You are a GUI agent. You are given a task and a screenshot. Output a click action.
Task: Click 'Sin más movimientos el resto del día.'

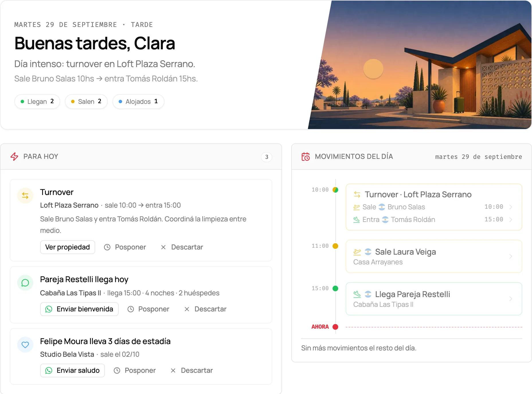[x=359, y=348]
